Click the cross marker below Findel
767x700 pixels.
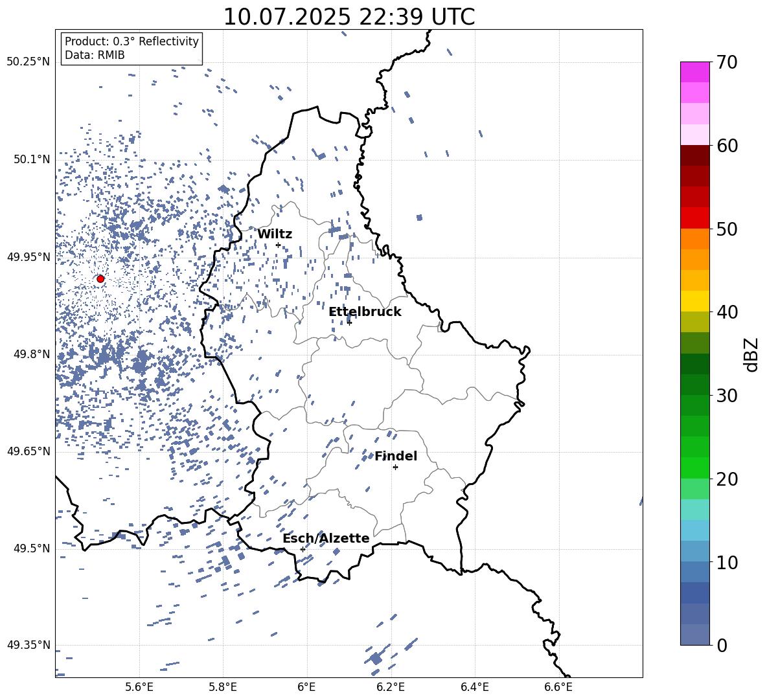pyautogui.click(x=395, y=468)
